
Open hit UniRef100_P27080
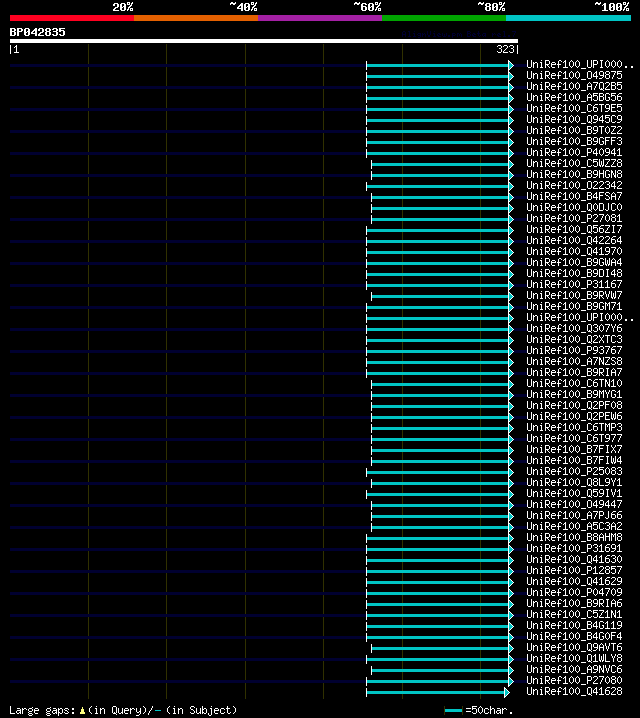(x=574, y=680)
